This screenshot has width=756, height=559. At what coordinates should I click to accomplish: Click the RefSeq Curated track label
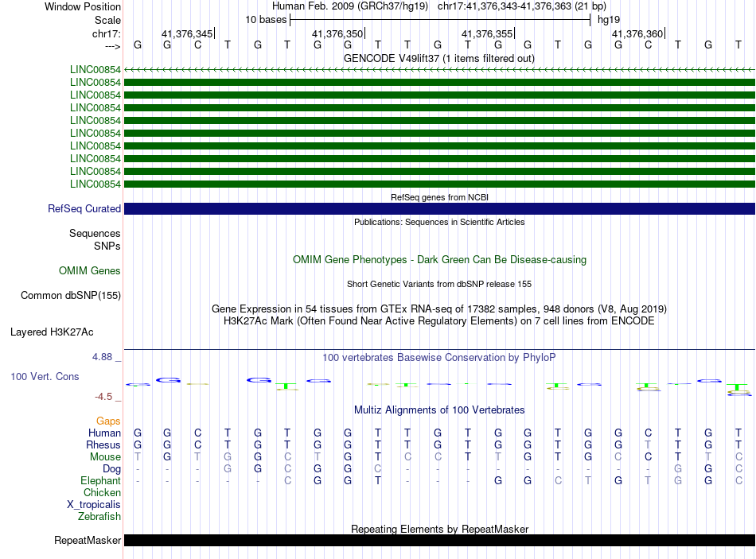[x=84, y=208]
